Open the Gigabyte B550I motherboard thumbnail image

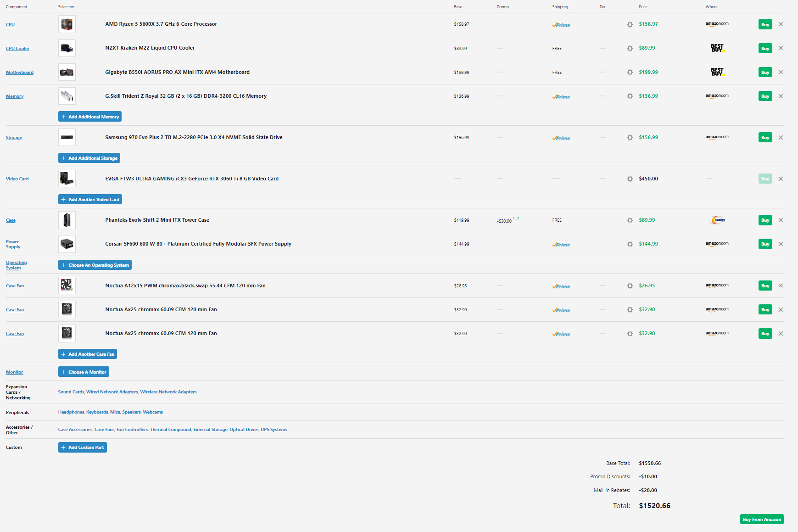(67, 72)
